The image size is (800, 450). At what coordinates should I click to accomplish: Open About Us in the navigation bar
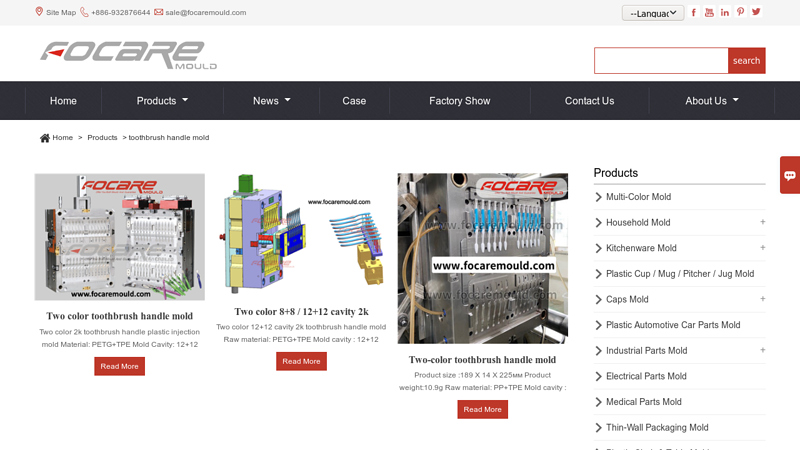(x=706, y=101)
